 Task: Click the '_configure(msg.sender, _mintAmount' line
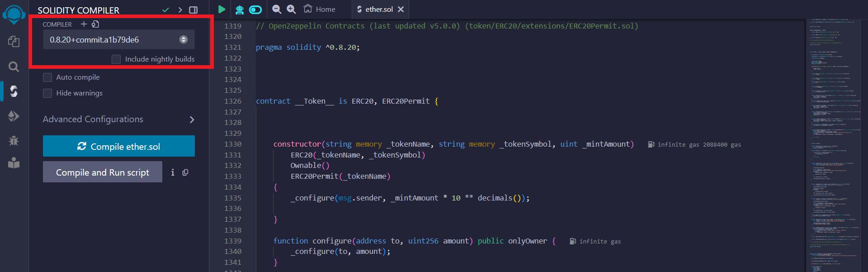[410, 198]
